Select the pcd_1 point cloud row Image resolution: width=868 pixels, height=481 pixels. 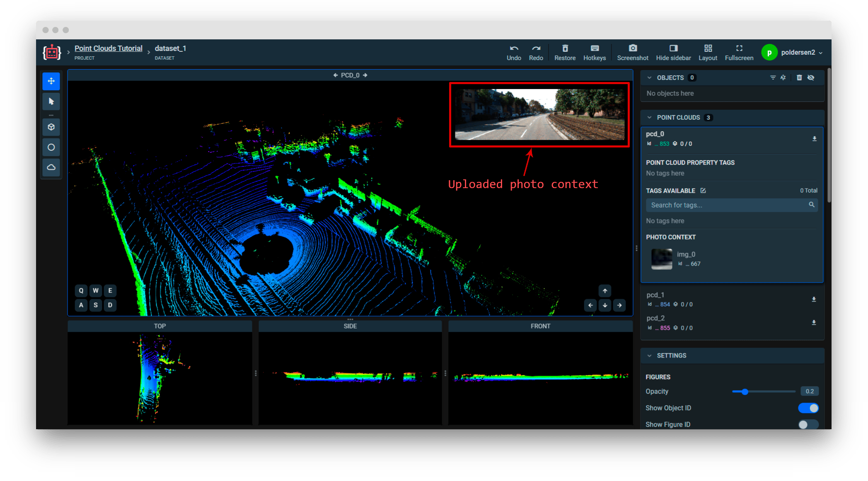tap(732, 299)
